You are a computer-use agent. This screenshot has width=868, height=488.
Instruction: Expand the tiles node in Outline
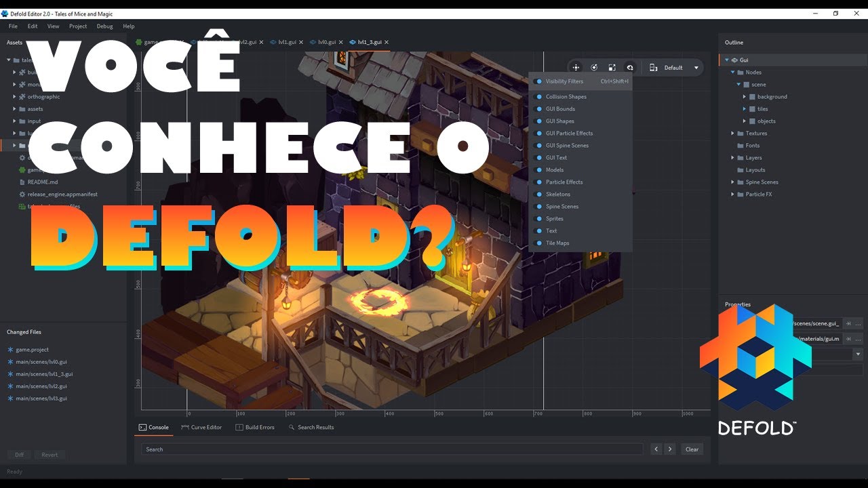744,109
